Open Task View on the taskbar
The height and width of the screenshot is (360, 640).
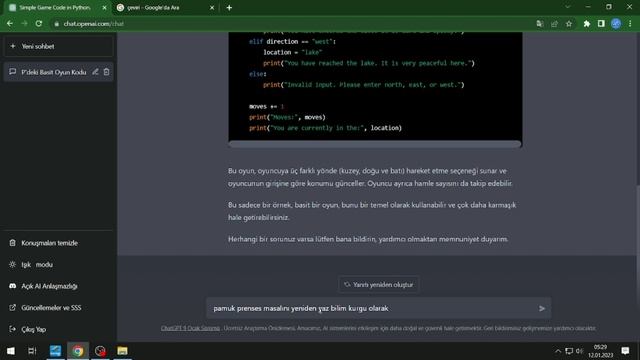[32, 351]
